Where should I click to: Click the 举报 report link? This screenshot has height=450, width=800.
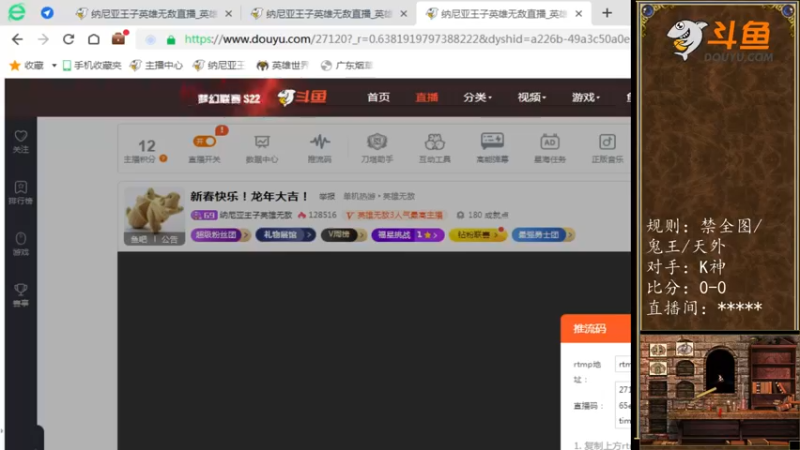tap(327, 196)
